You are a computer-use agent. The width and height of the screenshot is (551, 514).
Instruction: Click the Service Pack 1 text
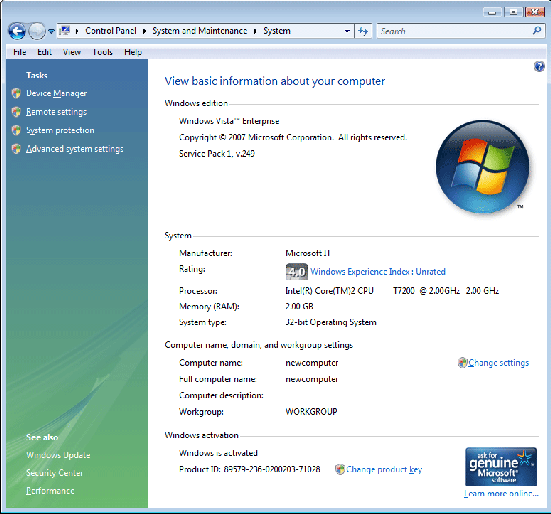(x=217, y=154)
